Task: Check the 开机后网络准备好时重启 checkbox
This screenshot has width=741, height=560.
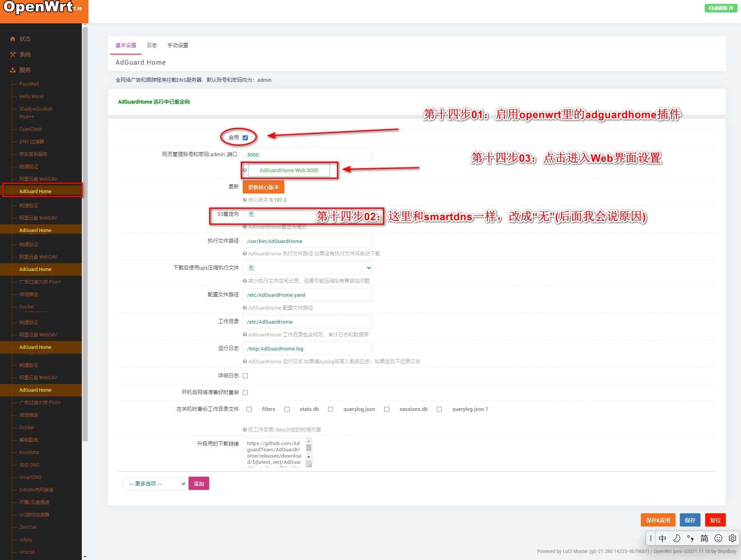Action: tap(245, 393)
